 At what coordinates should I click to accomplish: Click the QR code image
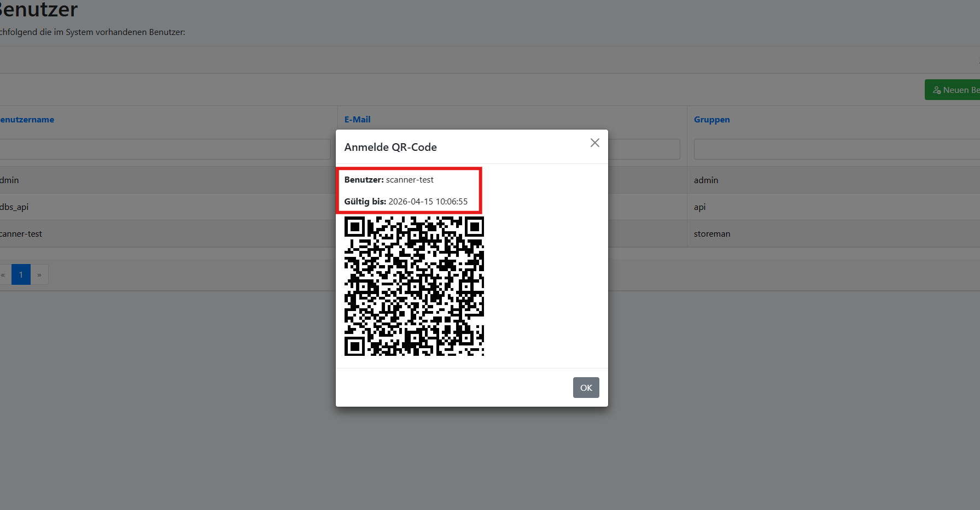(414, 286)
